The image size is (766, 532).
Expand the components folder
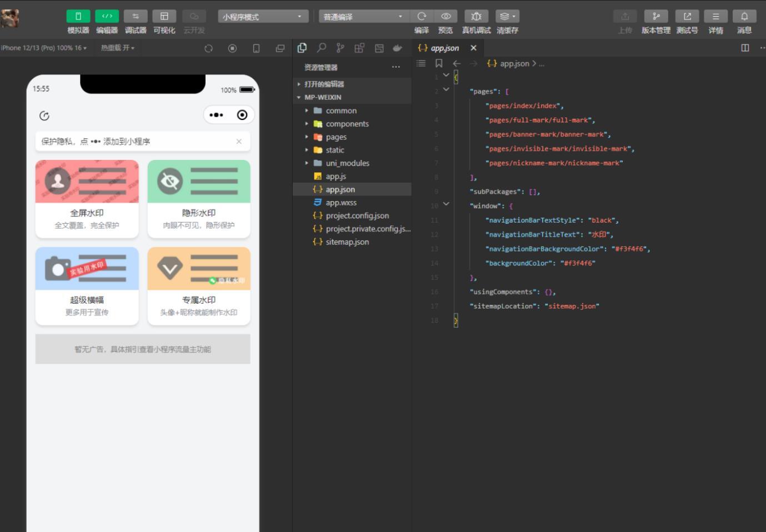(347, 124)
